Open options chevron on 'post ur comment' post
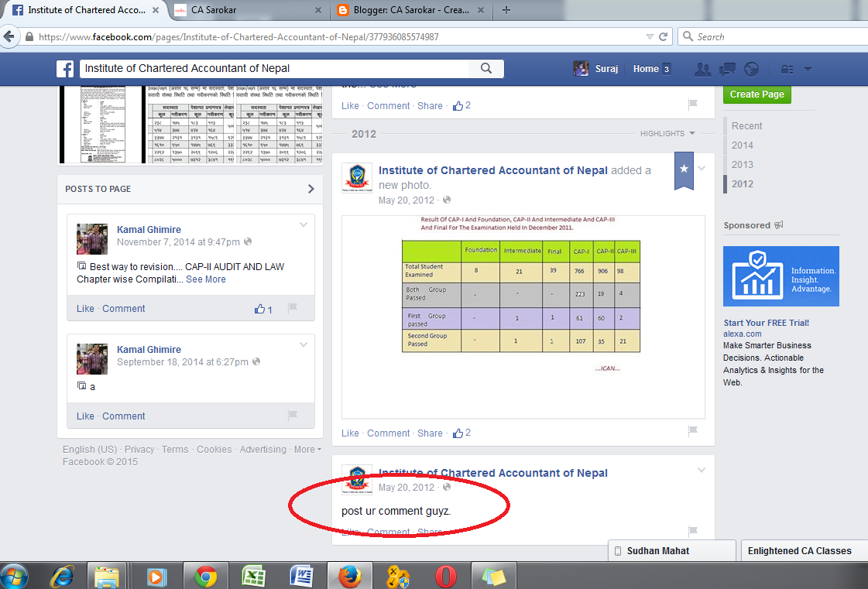The image size is (868, 589). click(702, 470)
